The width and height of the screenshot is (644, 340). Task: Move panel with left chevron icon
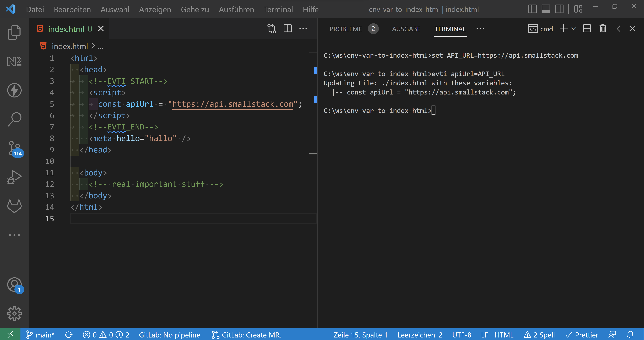click(x=618, y=28)
